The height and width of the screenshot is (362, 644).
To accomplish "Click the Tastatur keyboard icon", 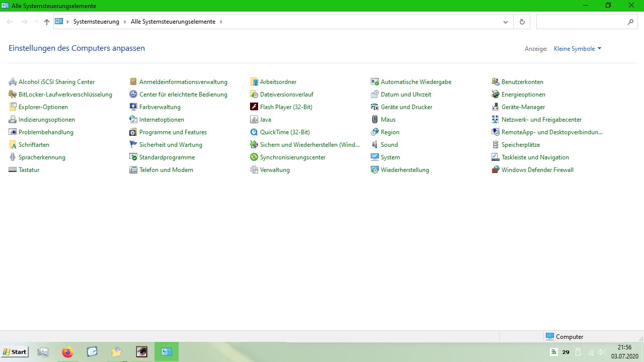I will click(13, 170).
